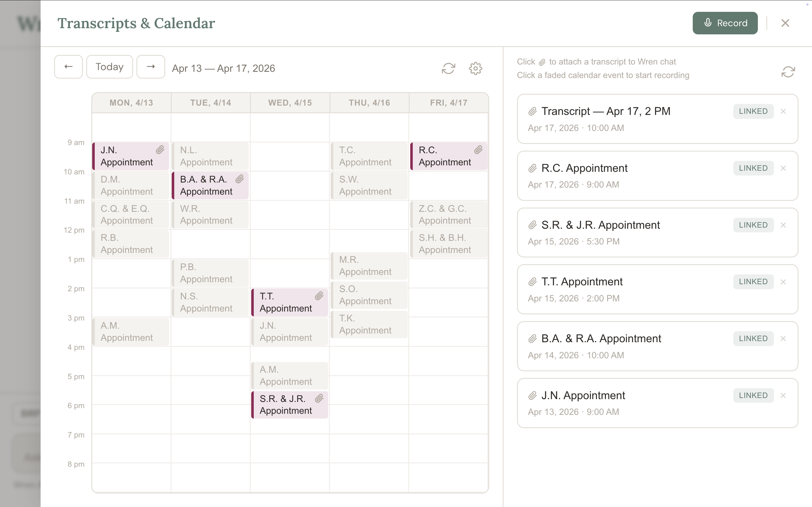Open calendar settings gear

point(475,68)
